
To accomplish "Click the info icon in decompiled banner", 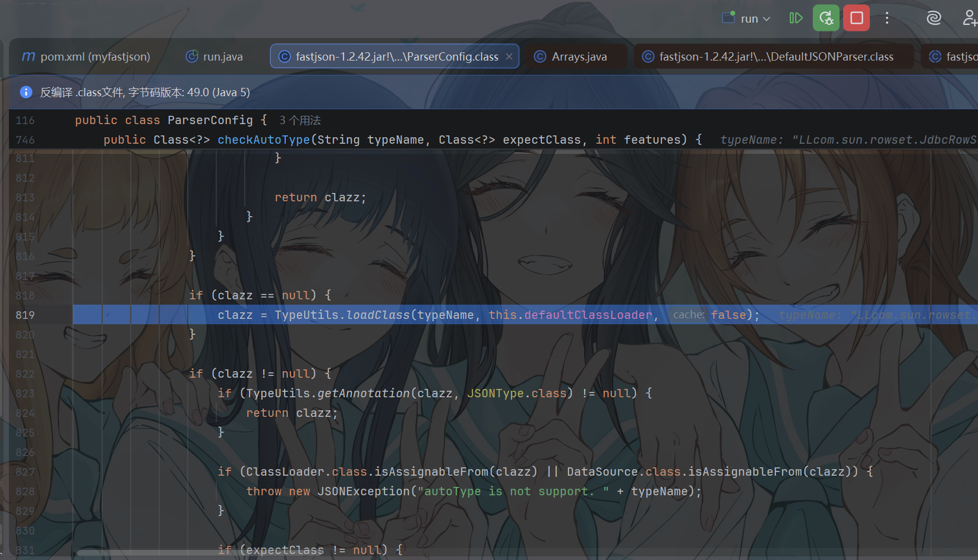I will 26,92.
